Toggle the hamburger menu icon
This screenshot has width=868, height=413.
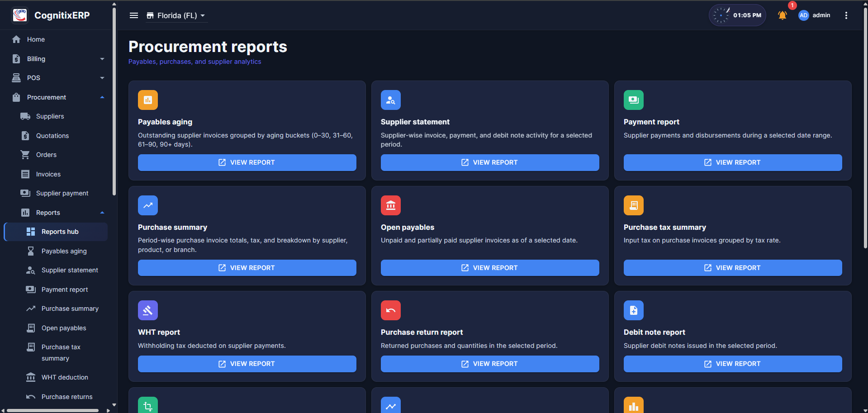[134, 15]
